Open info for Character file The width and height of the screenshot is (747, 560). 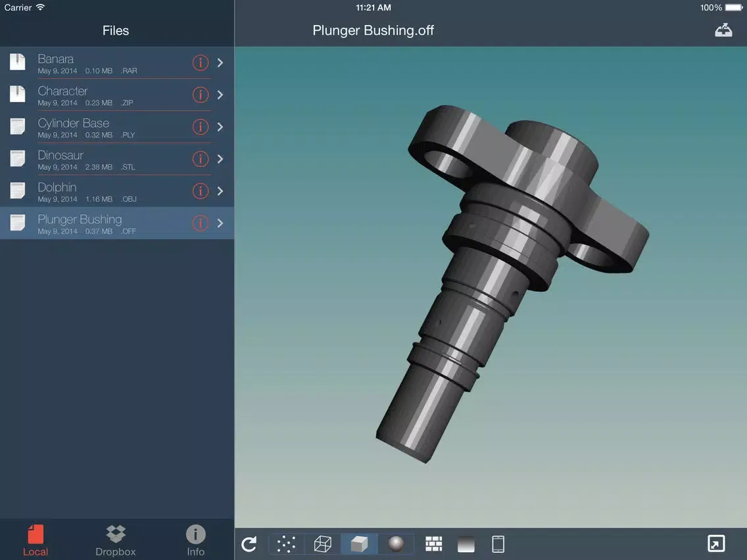[201, 95]
